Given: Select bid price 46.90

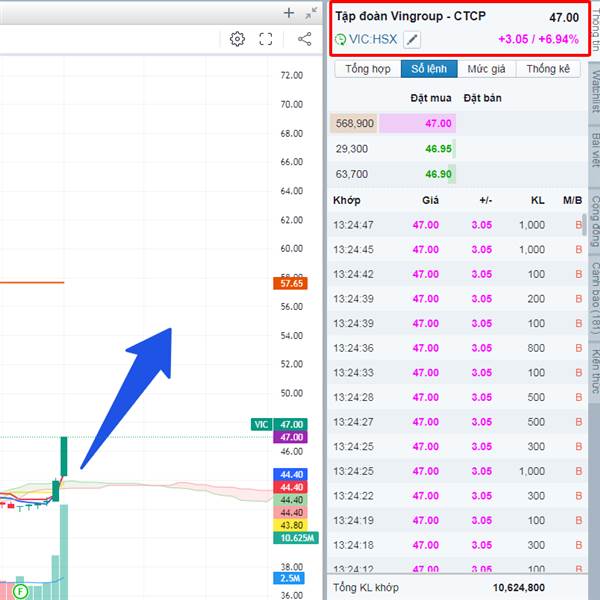Looking at the screenshot, I should click(x=438, y=174).
